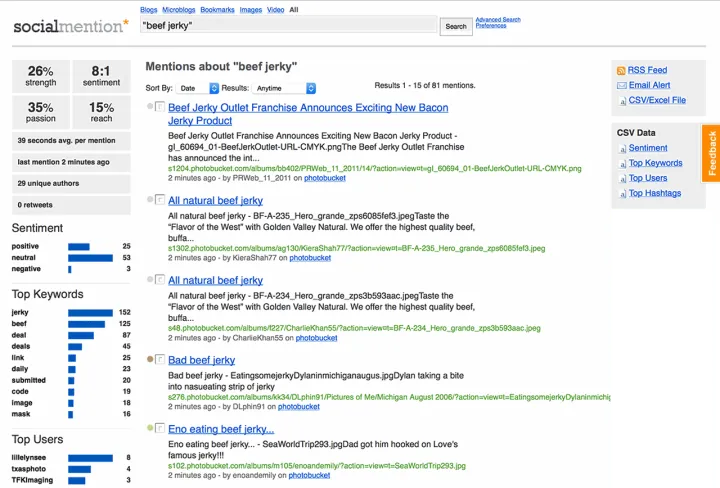This screenshot has width=720, height=488.
Task: Click the file icon beside Sentiment CSV
Action: [621, 148]
